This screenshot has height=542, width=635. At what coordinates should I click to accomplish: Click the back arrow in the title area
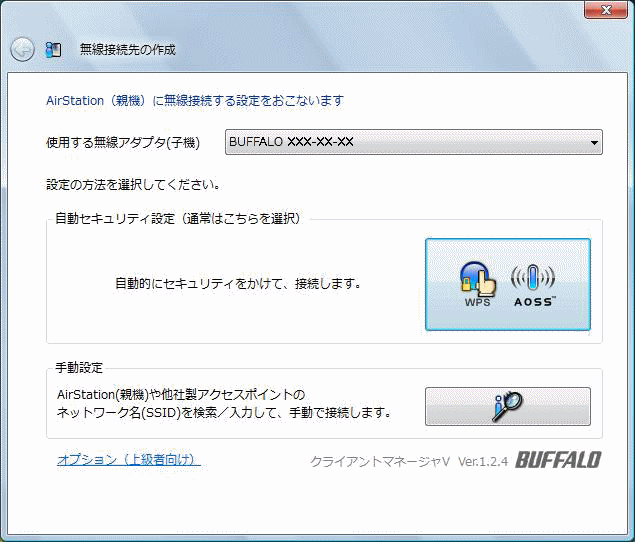tap(22, 50)
